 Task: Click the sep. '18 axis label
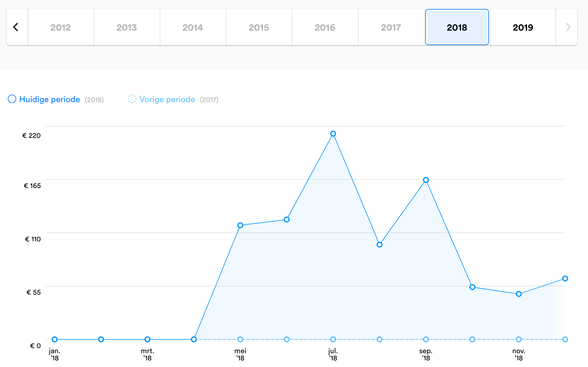[x=426, y=354]
